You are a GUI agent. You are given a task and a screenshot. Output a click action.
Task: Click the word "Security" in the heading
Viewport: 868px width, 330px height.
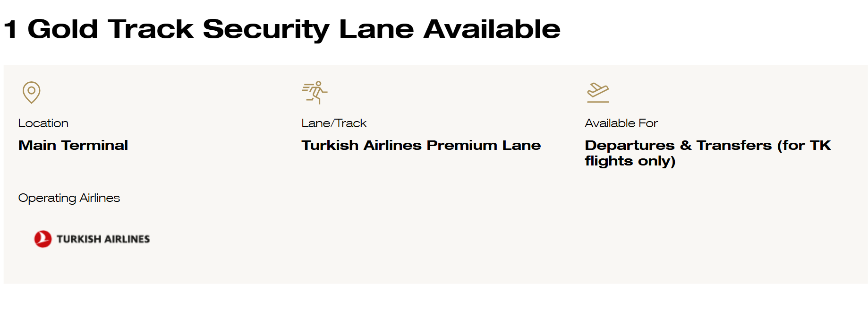pyautogui.click(x=266, y=29)
